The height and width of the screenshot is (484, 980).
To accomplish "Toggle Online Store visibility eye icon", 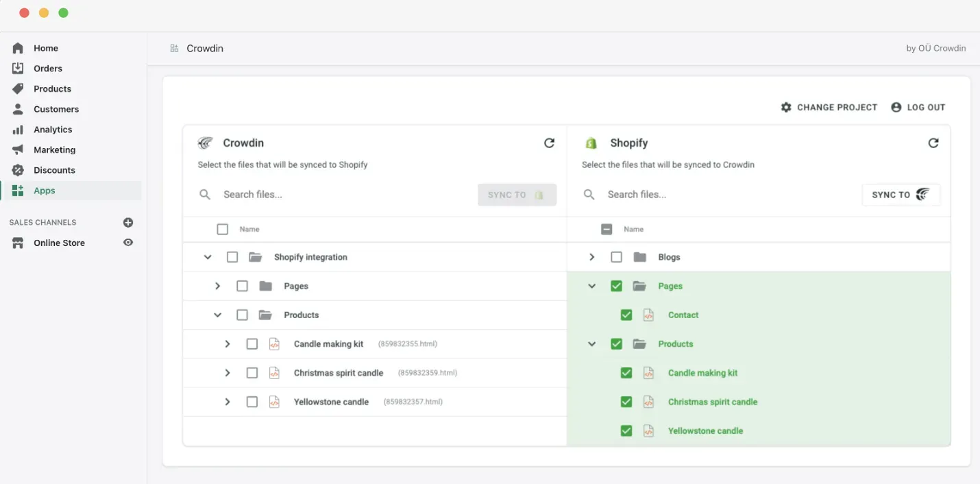I will [128, 243].
